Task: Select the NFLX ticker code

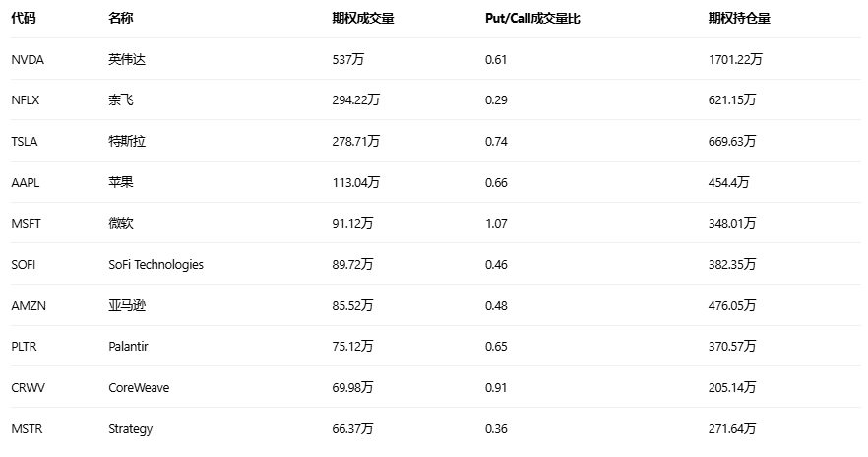Action: pos(26,100)
